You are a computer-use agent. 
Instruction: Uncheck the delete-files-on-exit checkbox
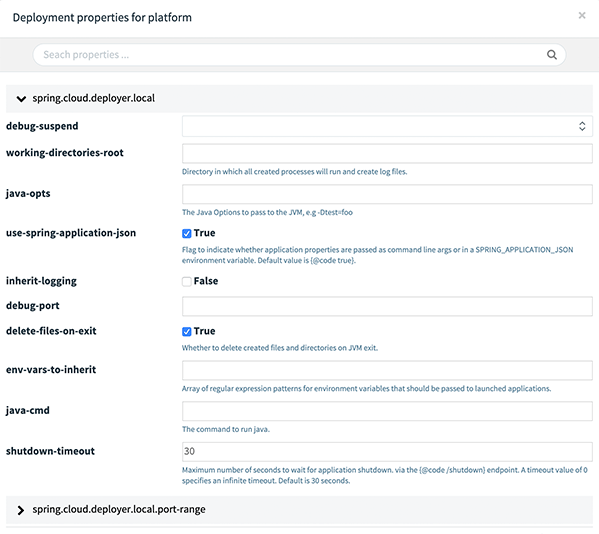pyautogui.click(x=186, y=332)
